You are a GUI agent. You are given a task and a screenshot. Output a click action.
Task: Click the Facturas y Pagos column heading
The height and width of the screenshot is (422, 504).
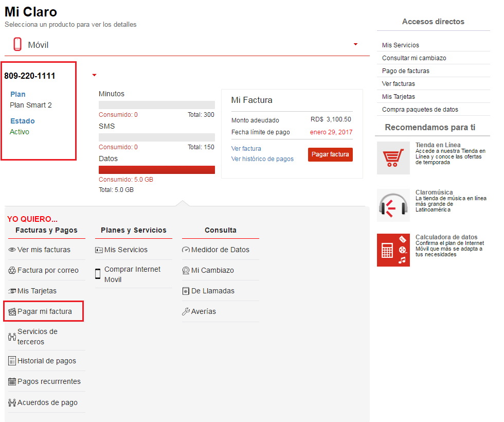(x=47, y=230)
